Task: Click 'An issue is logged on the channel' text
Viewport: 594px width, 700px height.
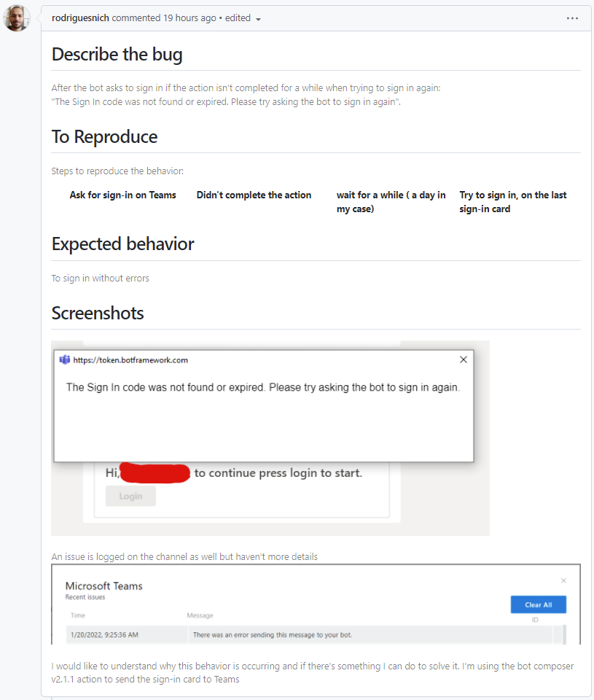Action: (184, 556)
